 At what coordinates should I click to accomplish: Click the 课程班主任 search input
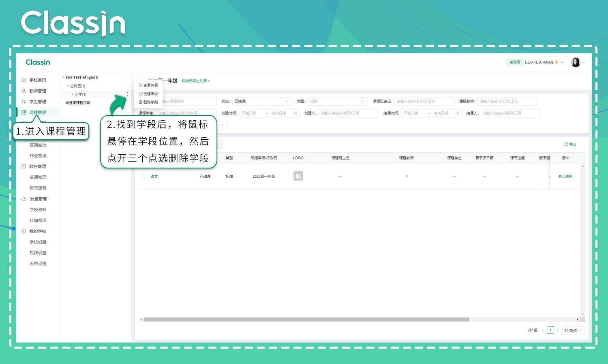point(424,101)
